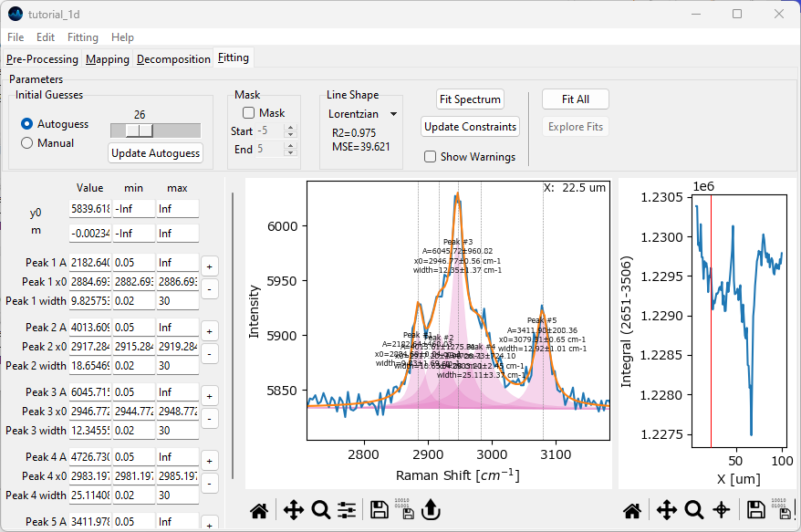Activate the pan tool under the spectrum plot
Viewport: 801px width, 532px height.
[293, 510]
